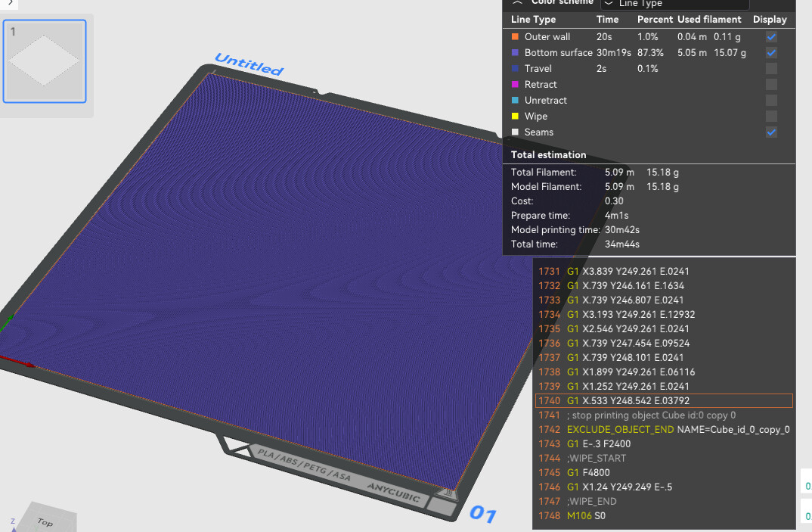Uncheck Bottom surface display checkbox

pyautogui.click(x=770, y=53)
